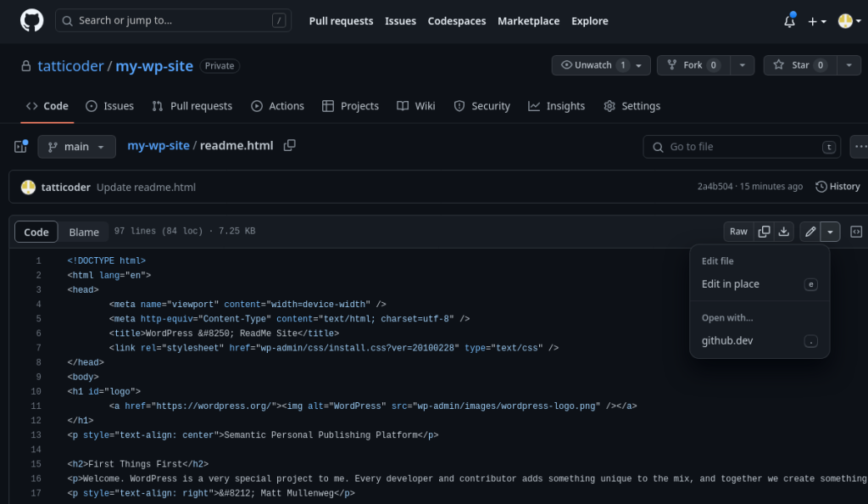The image size is (868, 504).
Task: Download the raw file
Action: [784, 232]
